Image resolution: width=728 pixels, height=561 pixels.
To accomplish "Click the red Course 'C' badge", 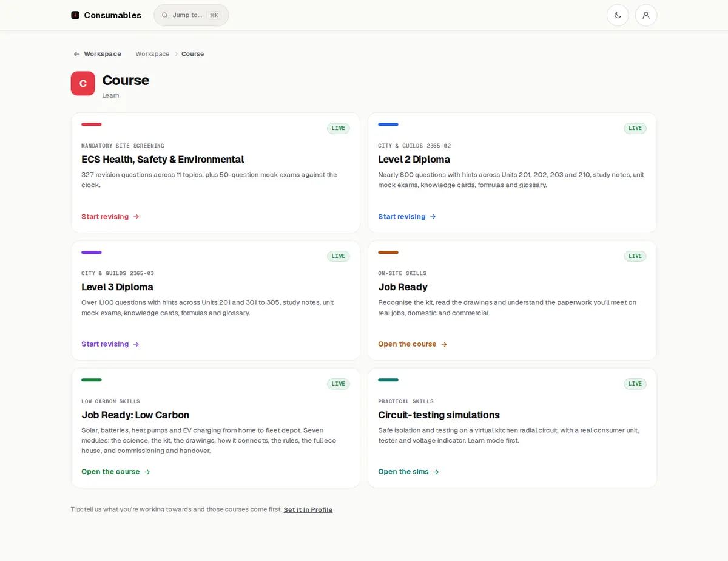I will (x=83, y=83).
